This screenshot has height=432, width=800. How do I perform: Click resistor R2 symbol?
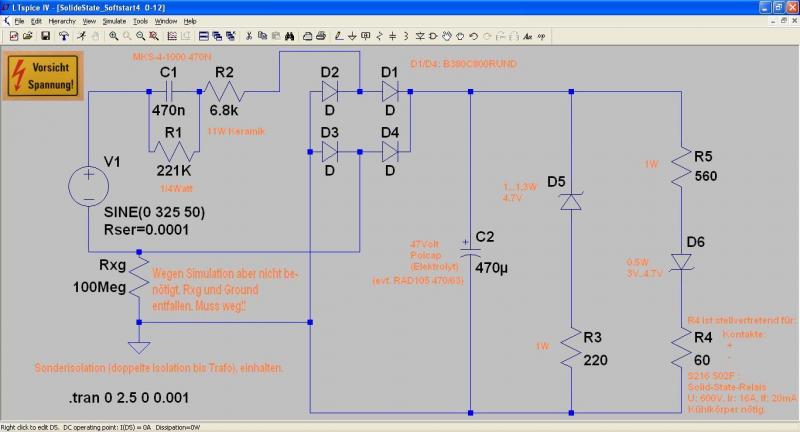[224, 92]
